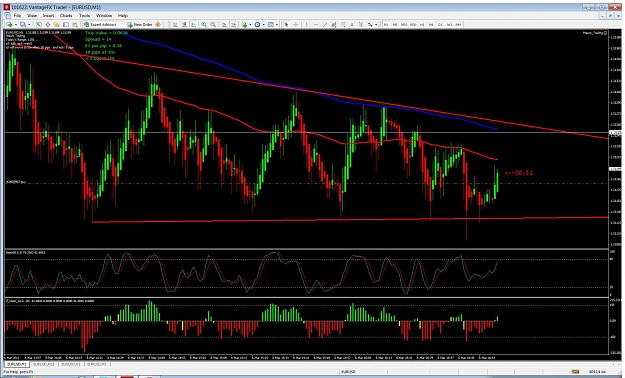Image resolution: width=625 pixels, height=378 pixels.
Task: Toggle chart auto scroll
Action: pyautogui.click(x=224, y=24)
